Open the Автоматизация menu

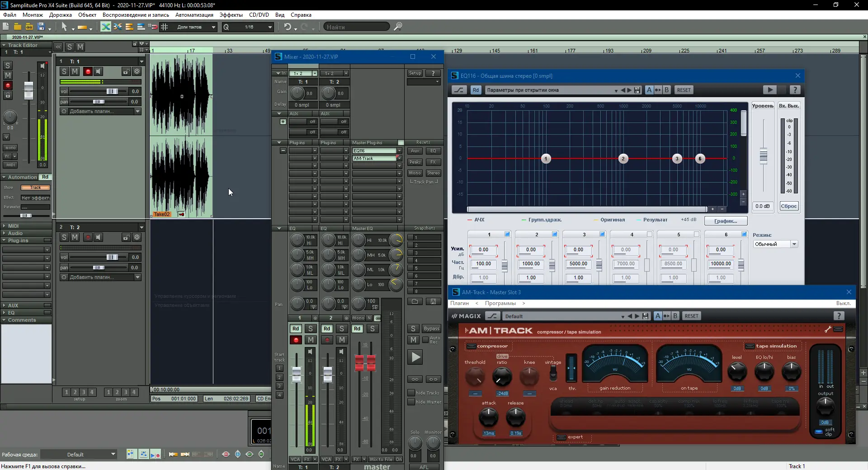194,15
